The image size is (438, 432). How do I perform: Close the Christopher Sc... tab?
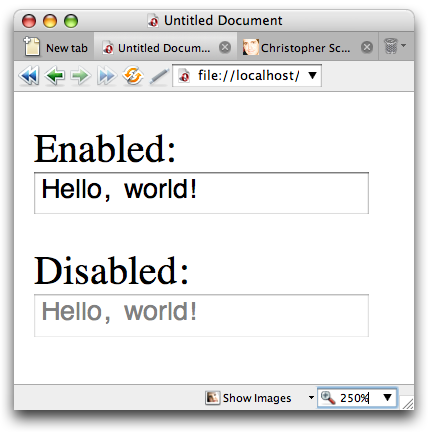point(367,47)
